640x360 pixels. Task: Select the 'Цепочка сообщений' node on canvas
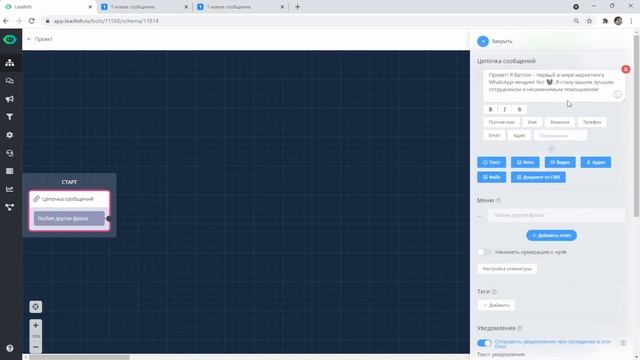click(x=69, y=199)
